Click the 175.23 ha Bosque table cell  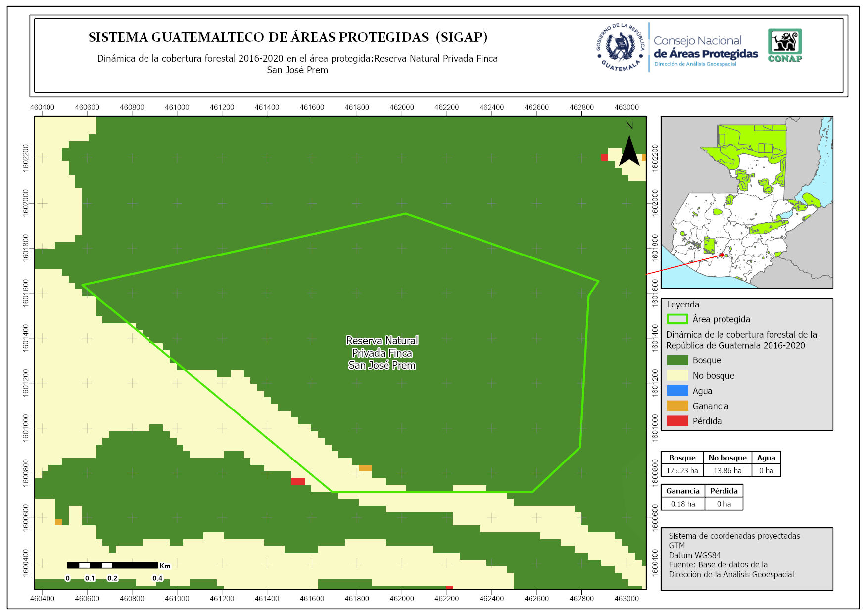point(682,471)
